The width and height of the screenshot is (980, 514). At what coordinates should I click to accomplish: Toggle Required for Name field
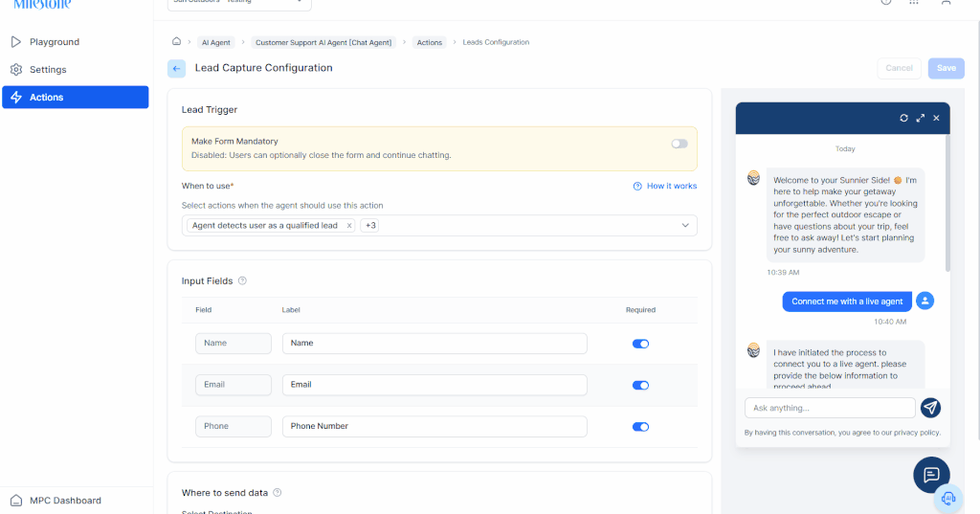(640, 344)
